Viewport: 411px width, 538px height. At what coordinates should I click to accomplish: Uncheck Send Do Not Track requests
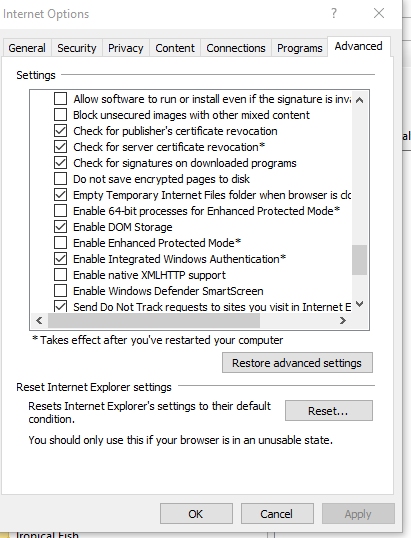61,306
